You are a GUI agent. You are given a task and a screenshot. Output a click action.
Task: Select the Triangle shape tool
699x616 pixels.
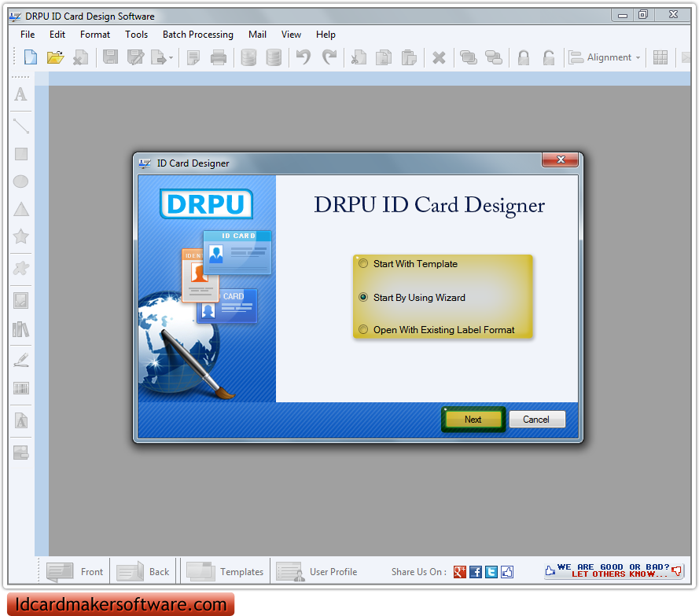(x=21, y=209)
